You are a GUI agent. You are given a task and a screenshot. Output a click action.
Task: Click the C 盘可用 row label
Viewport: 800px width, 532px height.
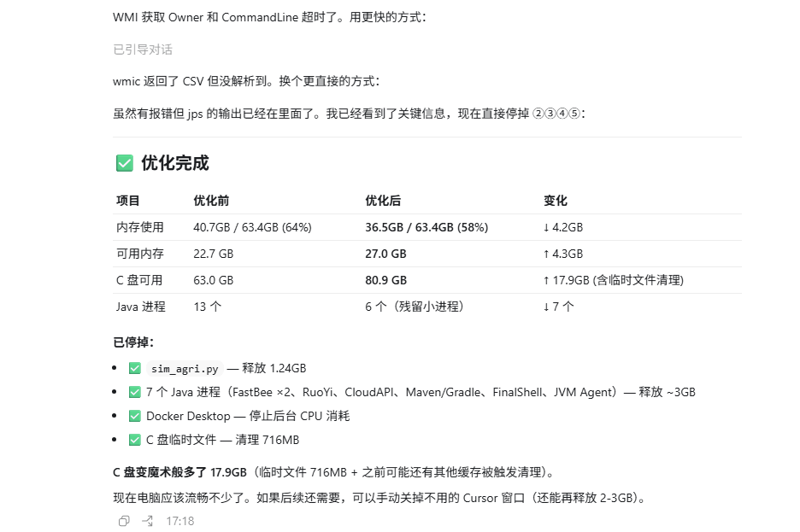point(139,280)
